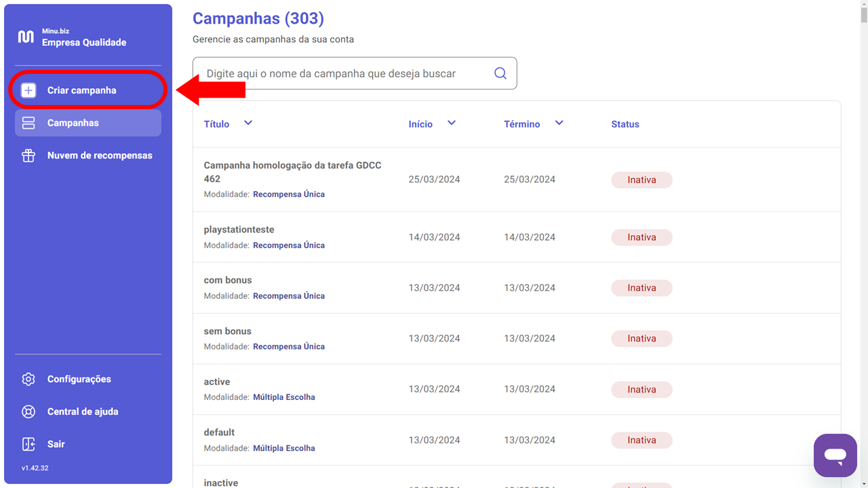Click the Minu.biz logo
The height and width of the screenshot is (488, 868).
[26, 37]
